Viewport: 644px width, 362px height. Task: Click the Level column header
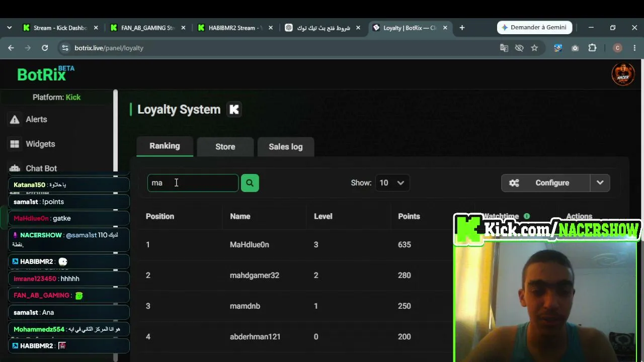pos(323,216)
